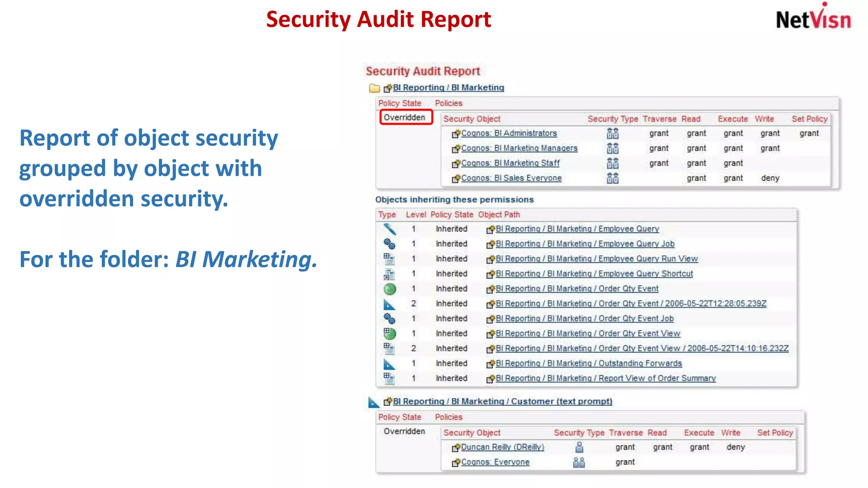
Task: Click the group icon for BI Marketing Managers row
Action: pos(612,148)
